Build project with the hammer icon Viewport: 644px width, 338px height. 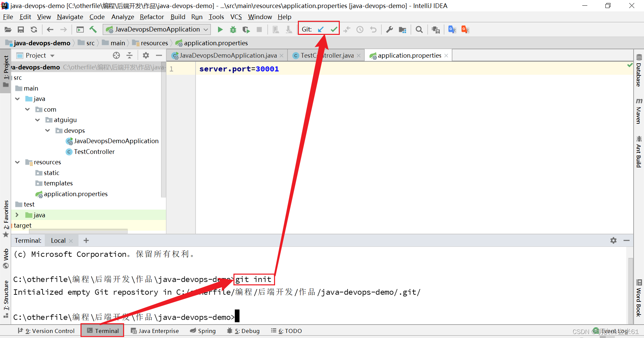point(93,30)
